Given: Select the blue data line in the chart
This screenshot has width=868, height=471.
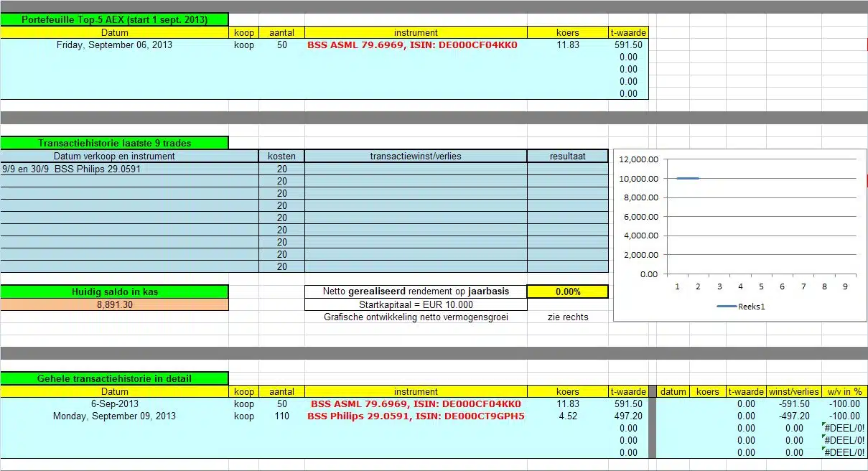Looking at the screenshot, I should tap(688, 178).
